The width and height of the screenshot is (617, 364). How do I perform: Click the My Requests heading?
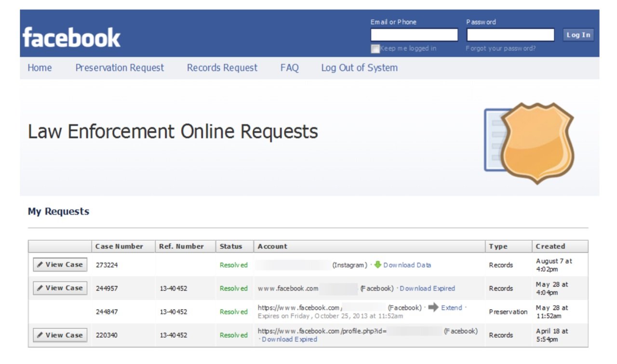pos(58,211)
